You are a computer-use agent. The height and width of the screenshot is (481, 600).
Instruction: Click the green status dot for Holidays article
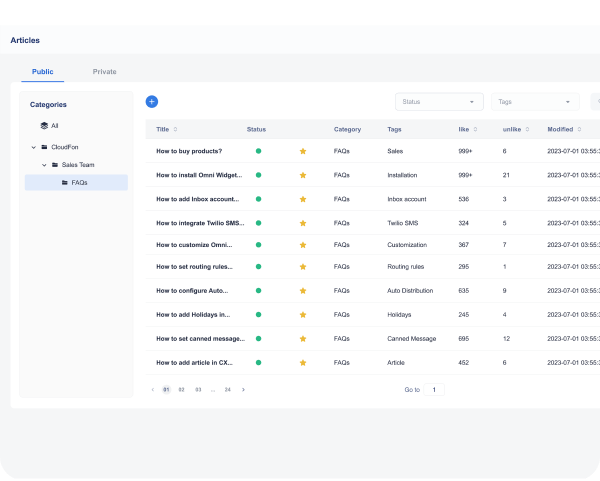258,315
